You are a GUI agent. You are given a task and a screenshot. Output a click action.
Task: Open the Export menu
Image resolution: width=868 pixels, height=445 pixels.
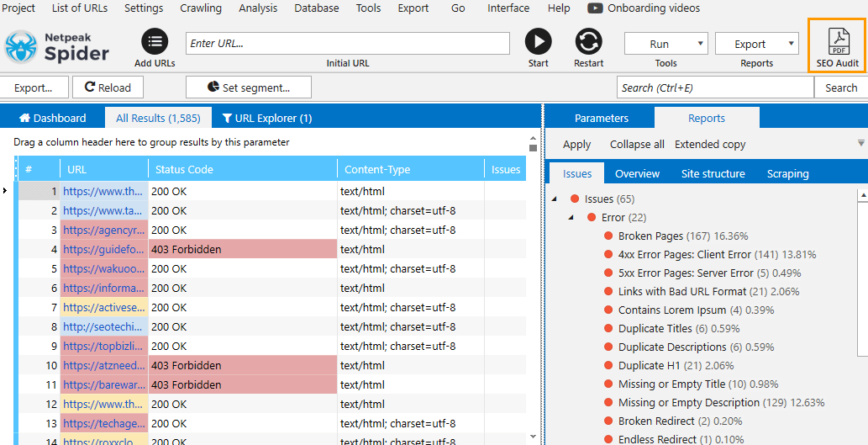(x=413, y=8)
